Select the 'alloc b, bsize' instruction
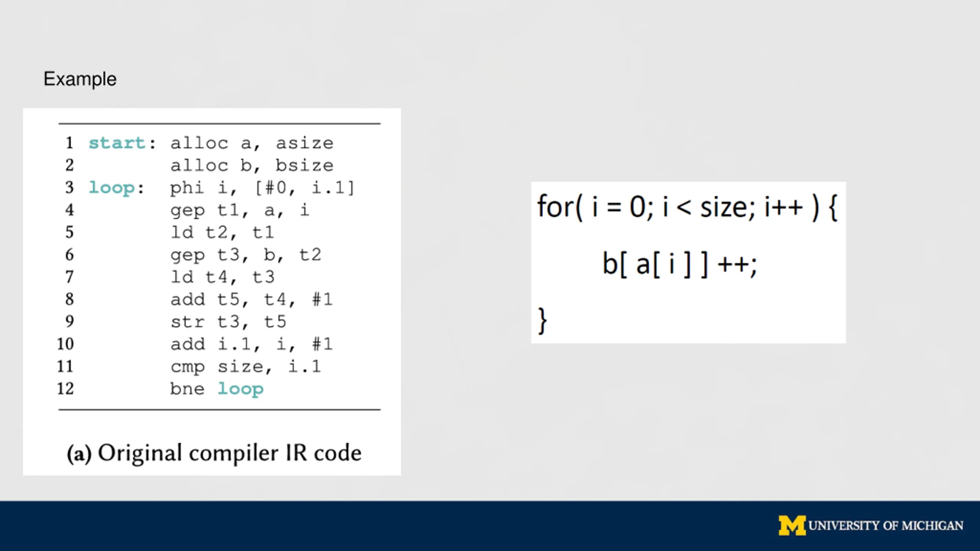The height and width of the screenshot is (551, 980). (252, 165)
